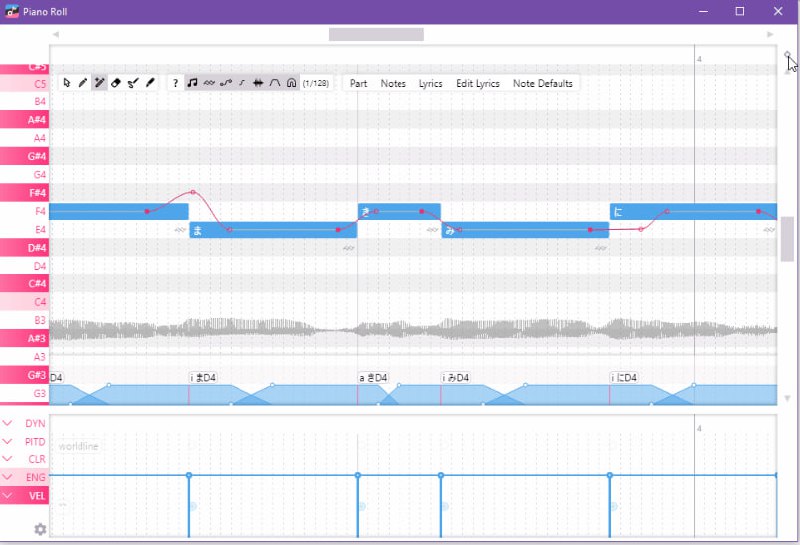This screenshot has height=545, width=800.
Task: Click the gear settings icon
Action: [40, 529]
